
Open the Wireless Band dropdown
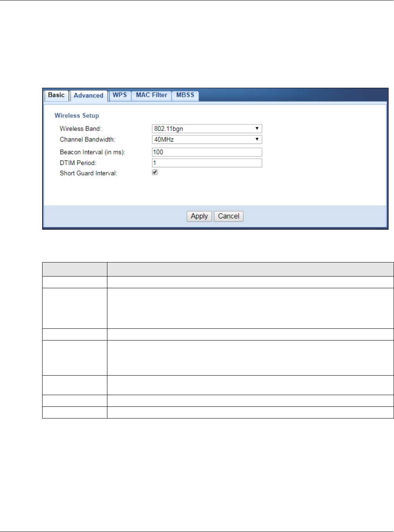coord(207,129)
